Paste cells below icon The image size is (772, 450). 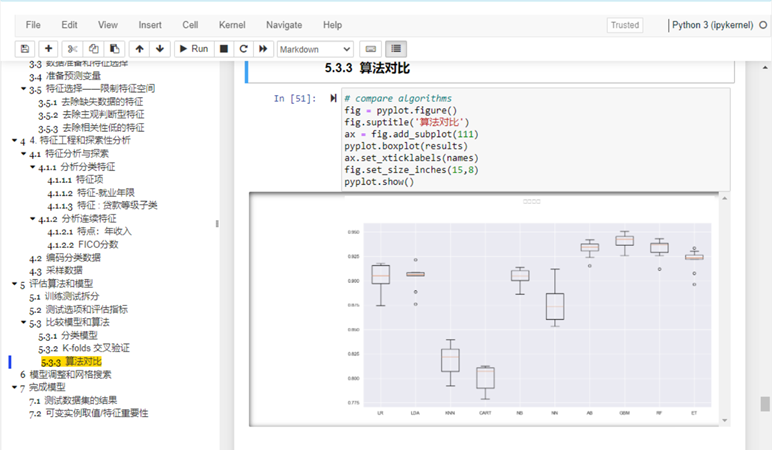click(x=115, y=48)
